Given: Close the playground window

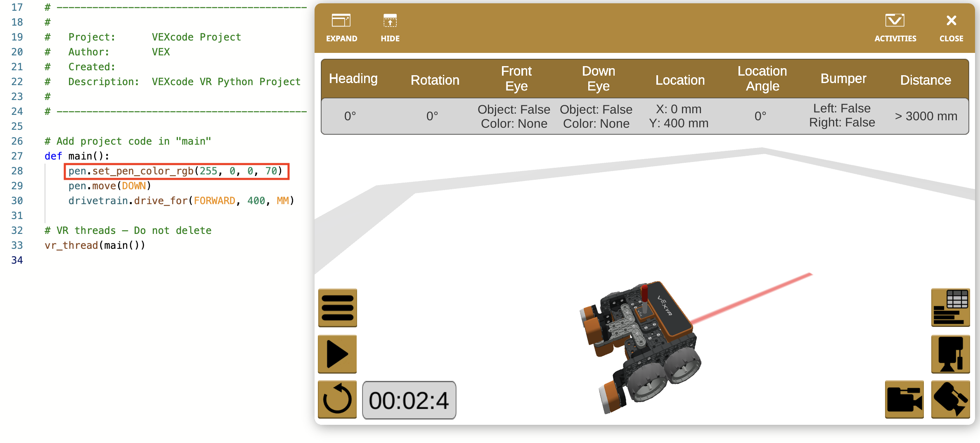Looking at the screenshot, I should click(951, 27).
